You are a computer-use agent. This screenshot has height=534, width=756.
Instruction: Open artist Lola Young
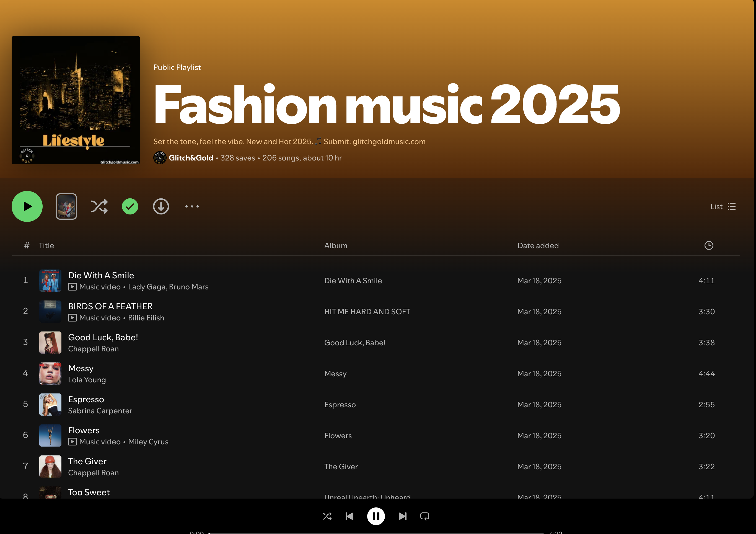[87, 380]
